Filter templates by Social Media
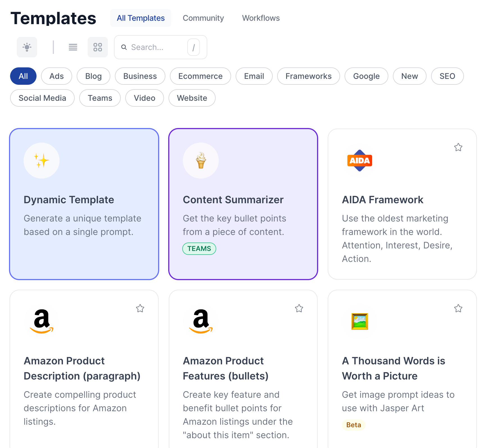 click(x=42, y=98)
